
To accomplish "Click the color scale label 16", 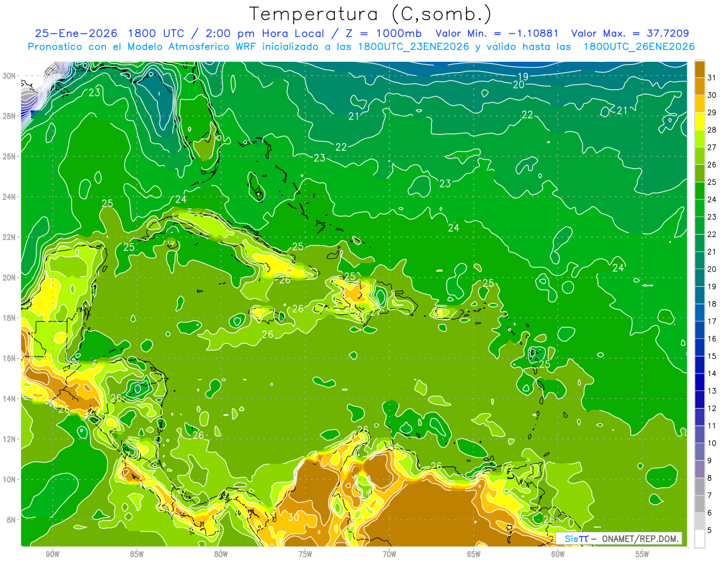I will point(712,338).
